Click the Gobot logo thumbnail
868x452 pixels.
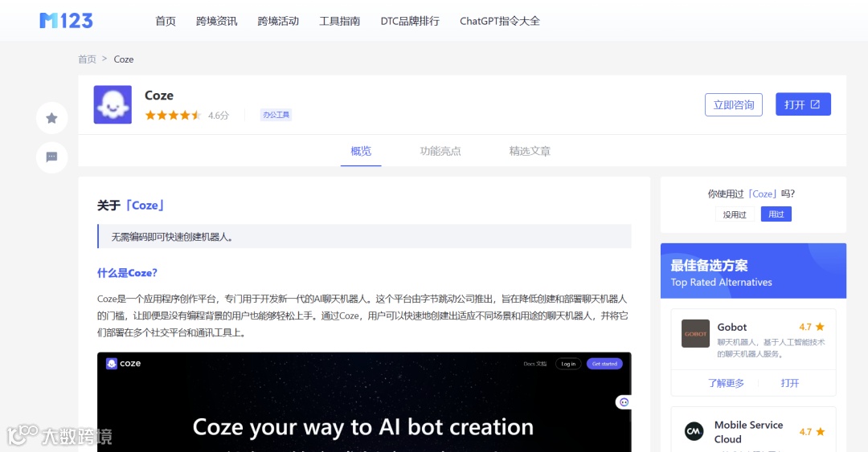pos(695,334)
